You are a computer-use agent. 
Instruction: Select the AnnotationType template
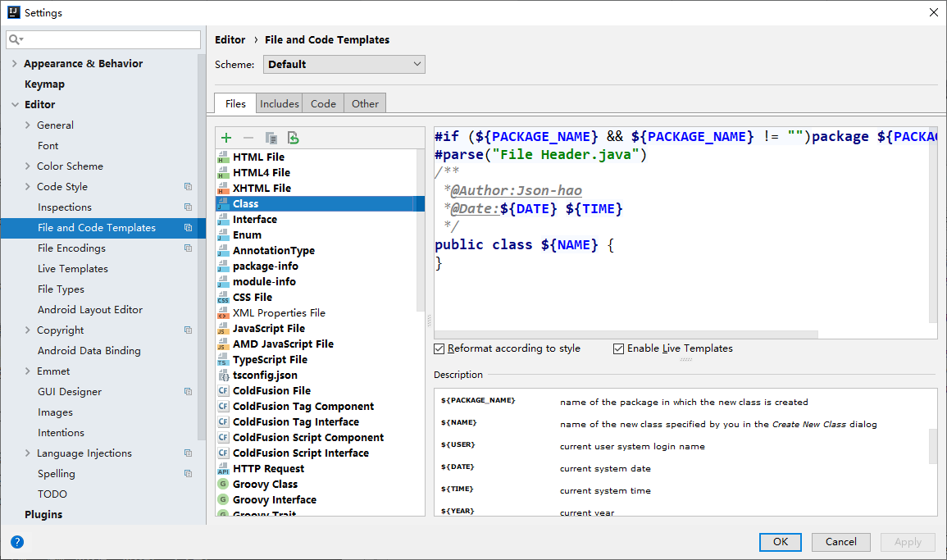tap(274, 251)
